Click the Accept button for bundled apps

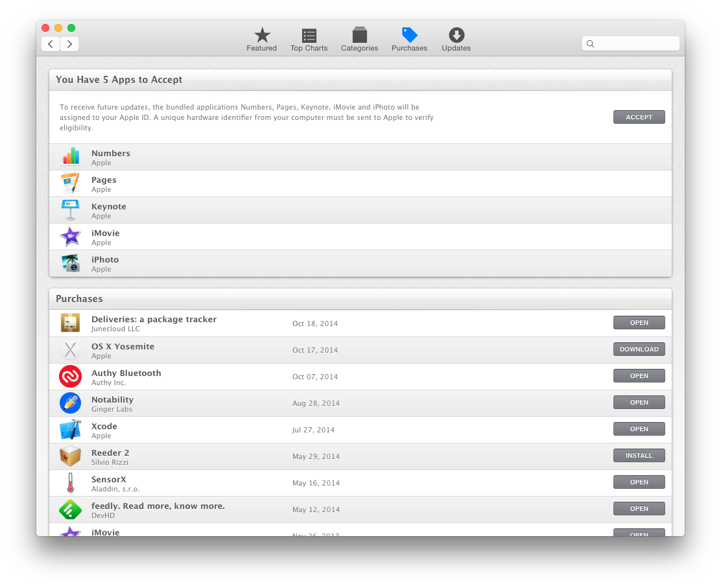(639, 117)
